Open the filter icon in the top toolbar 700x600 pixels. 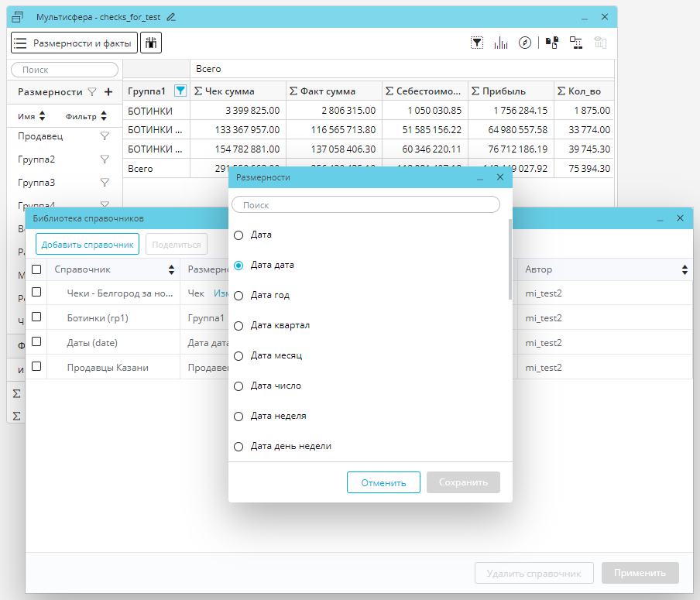[478, 43]
